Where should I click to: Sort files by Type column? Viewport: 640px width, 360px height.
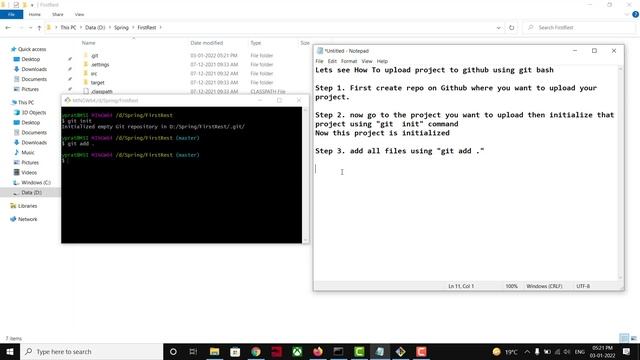[256, 43]
